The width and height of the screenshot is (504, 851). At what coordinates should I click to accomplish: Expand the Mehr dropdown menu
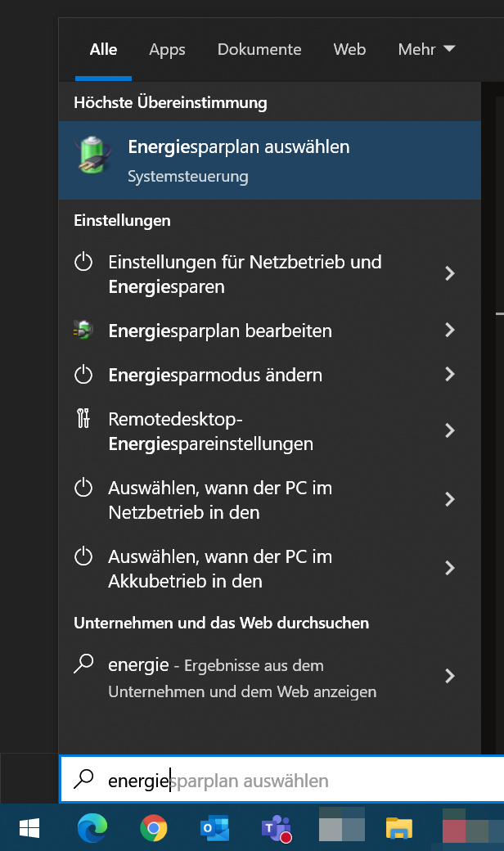pos(425,50)
